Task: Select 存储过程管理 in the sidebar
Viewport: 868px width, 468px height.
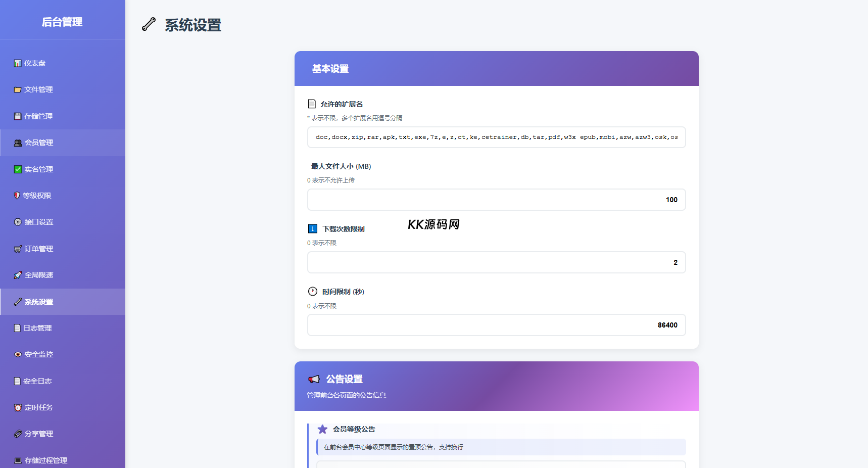Action: point(45,460)
